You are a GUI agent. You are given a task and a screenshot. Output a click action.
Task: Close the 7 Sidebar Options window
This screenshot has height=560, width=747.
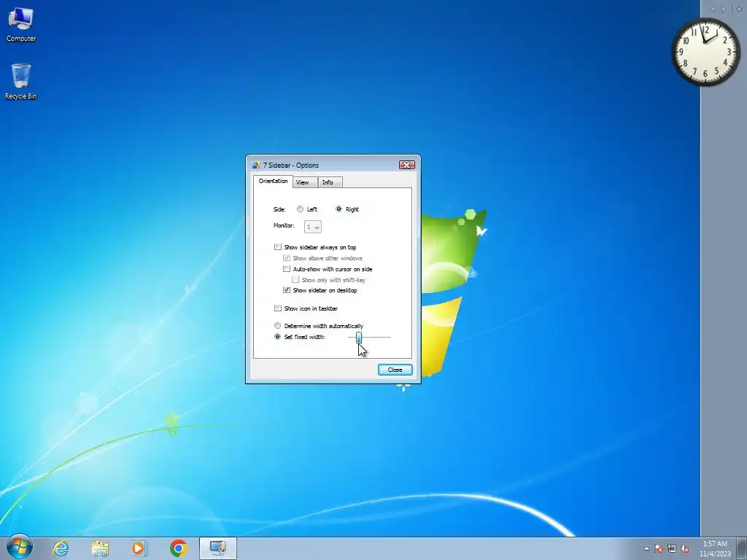coord(407,165)
